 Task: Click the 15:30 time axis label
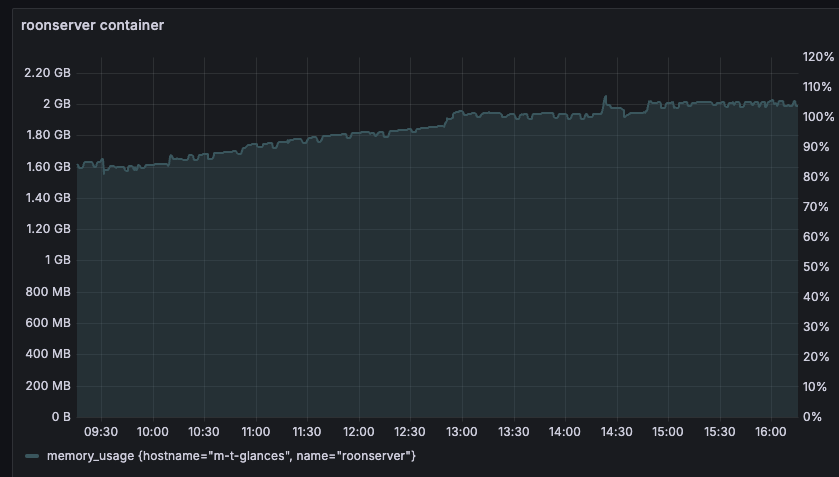719,432
